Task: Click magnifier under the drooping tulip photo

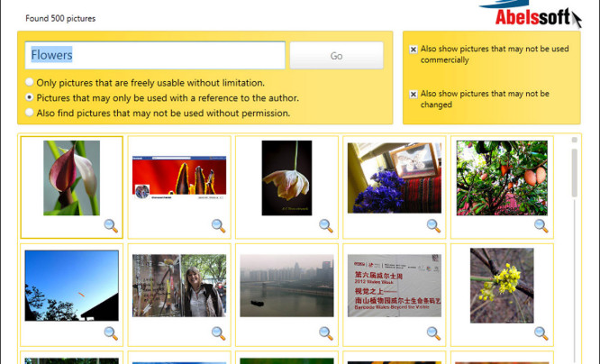Action: coord(326,226)
